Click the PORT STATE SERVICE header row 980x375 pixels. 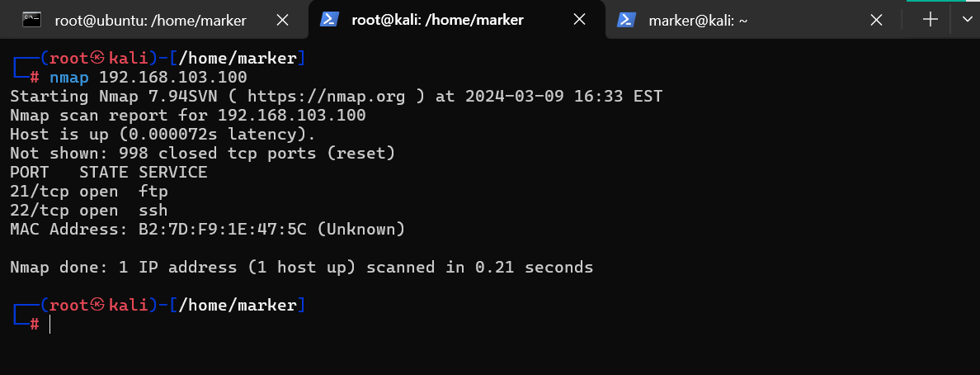click(108, 173)
